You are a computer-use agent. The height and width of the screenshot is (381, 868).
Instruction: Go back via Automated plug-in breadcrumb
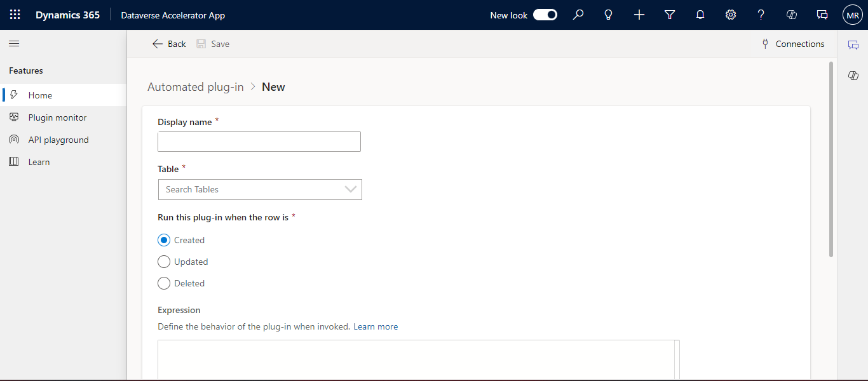195,86
